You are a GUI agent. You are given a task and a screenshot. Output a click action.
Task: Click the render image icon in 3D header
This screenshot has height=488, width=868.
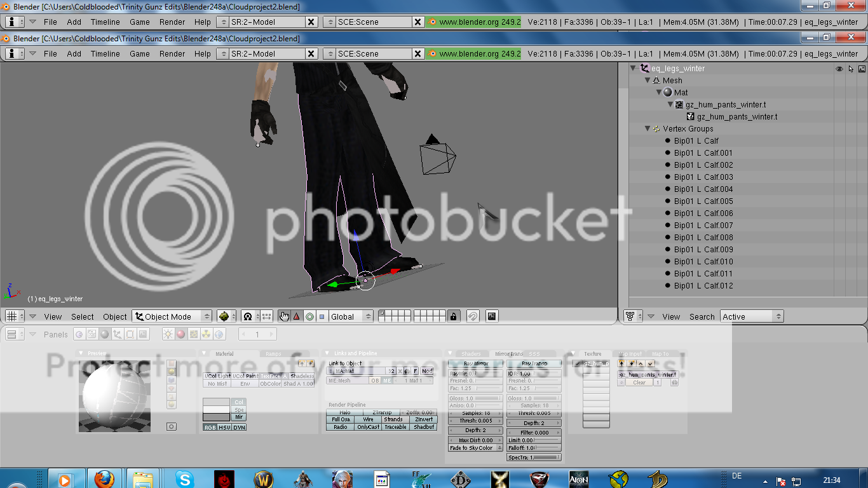tap(491, 316)
